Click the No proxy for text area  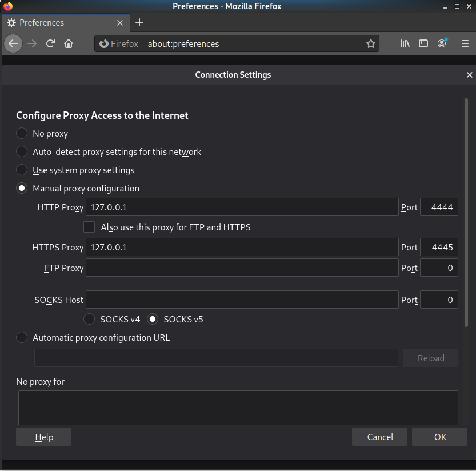[238, 408]
